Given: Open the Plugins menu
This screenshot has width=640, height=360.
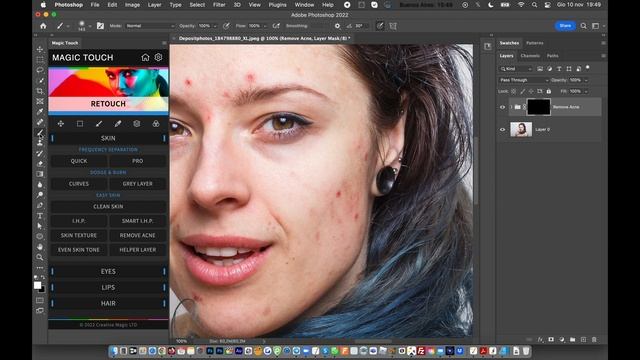Looking at the screenshot, I should tap(277, 5).
